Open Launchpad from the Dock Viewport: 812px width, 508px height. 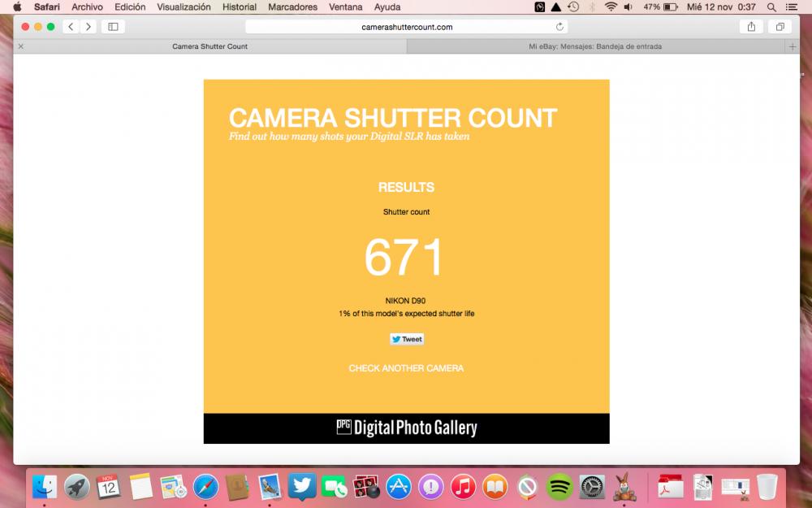(x=76, y=487)
